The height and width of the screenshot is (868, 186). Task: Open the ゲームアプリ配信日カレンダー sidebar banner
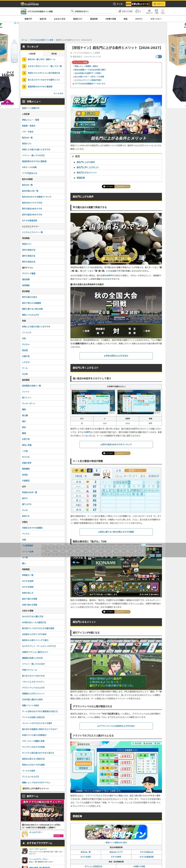click(43, 811)
